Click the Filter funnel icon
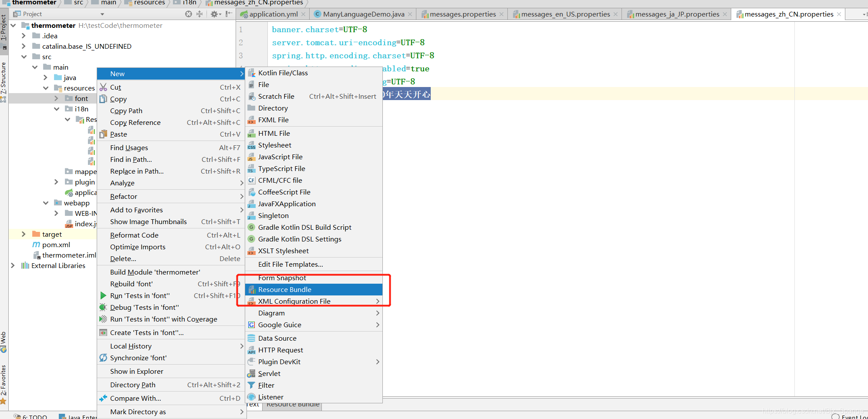868x419 pixels. coord(251,385)
